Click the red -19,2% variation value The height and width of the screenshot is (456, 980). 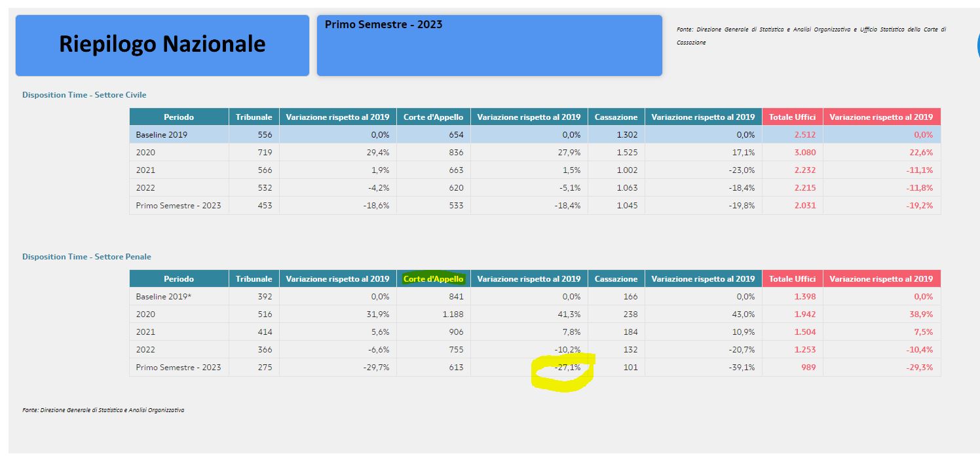point(918,206)
